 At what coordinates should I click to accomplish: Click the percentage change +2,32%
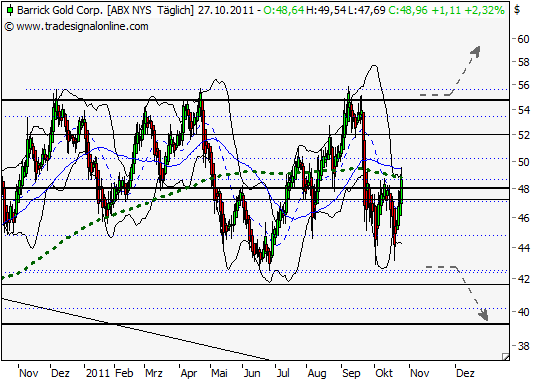tap(485, 10)
